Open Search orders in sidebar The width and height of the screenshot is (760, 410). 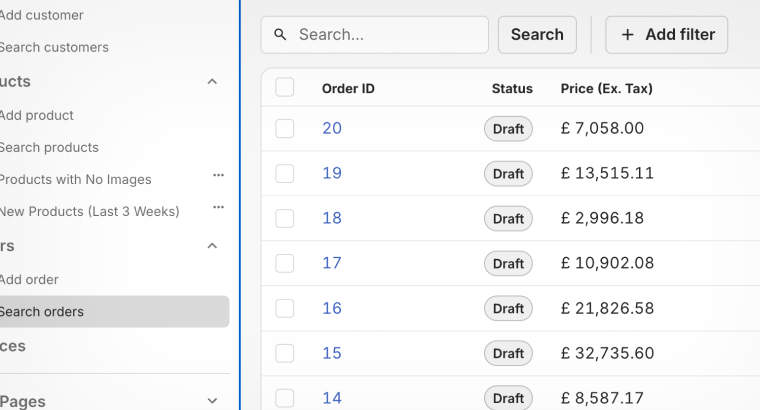(42, 312)
